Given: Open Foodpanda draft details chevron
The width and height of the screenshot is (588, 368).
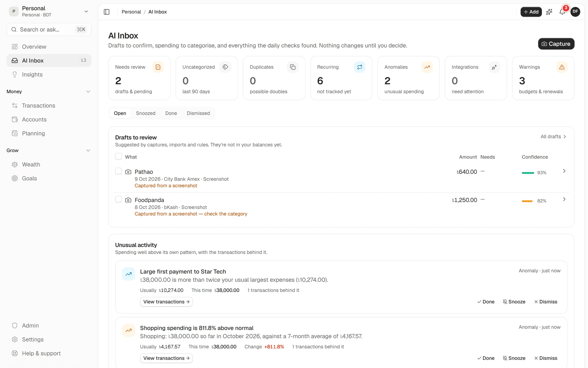Looking at the screenshot, I should [x=564, y=199].
